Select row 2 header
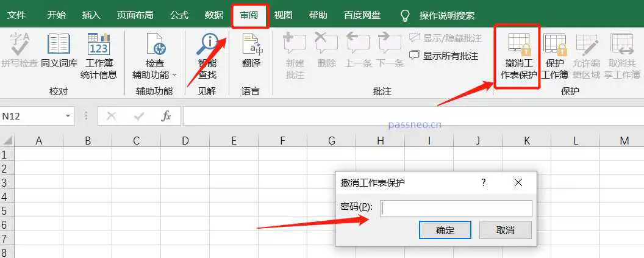Viewport: 644px width, 258px height. [x=7, y=168]
